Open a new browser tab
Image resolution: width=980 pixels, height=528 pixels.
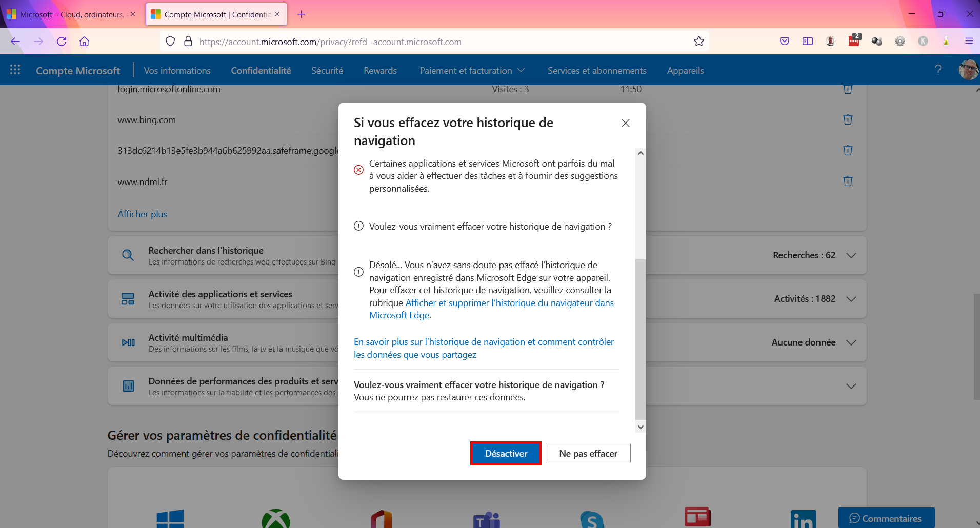pos(301,14)
